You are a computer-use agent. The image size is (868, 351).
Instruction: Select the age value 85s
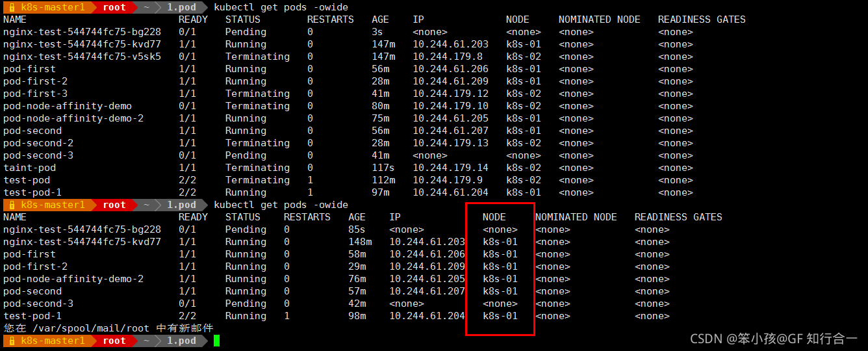[357, 229]
